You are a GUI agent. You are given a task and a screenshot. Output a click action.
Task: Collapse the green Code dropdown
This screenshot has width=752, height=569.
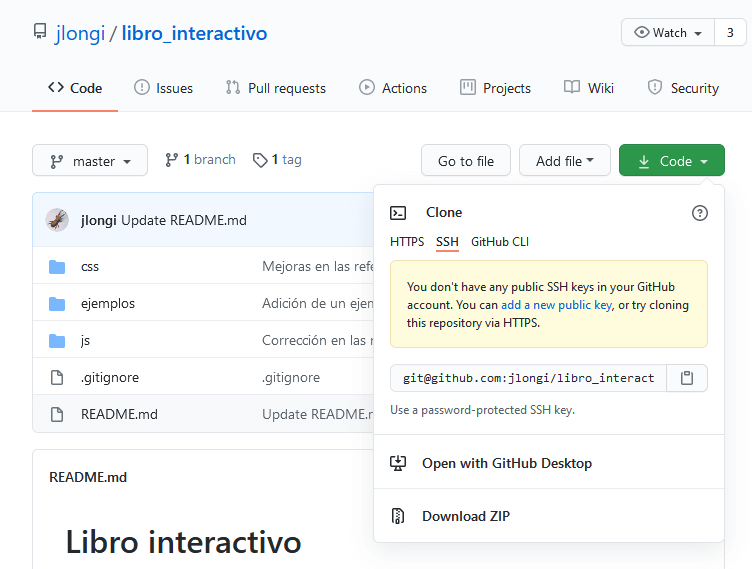672,161
